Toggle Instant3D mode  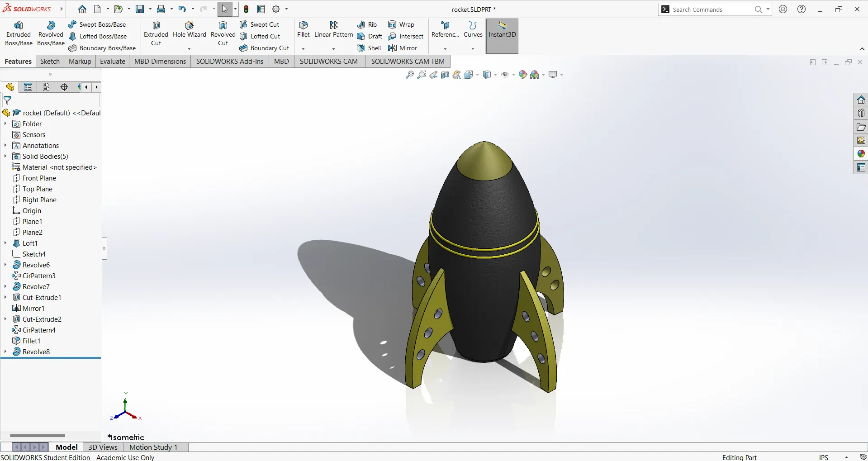pos(502,36)
